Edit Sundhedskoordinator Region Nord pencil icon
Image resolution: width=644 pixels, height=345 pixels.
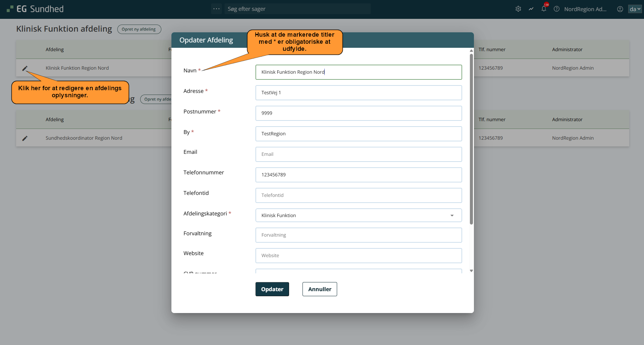25,138
